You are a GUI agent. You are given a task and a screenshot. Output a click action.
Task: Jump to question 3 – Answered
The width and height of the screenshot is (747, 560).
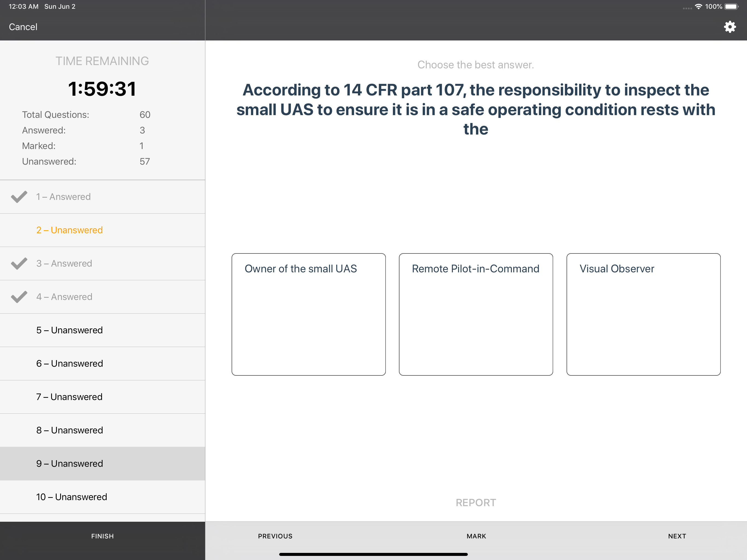point(102,263)
